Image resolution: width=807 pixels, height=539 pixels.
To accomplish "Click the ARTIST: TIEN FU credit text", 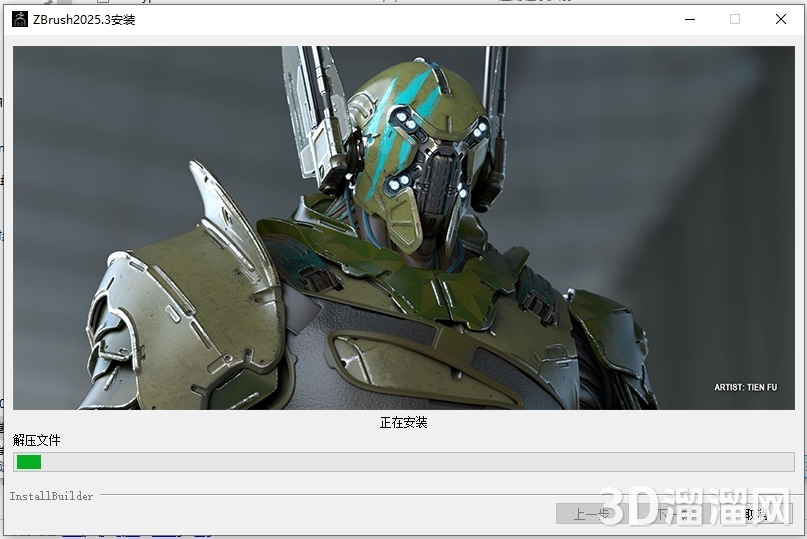I will (745, 387).
